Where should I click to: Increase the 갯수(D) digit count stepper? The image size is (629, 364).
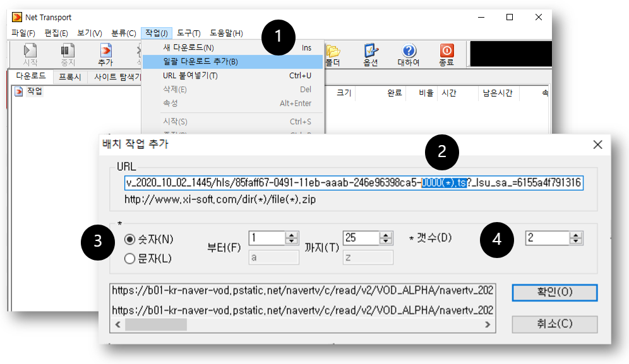(x=576, y=235)
